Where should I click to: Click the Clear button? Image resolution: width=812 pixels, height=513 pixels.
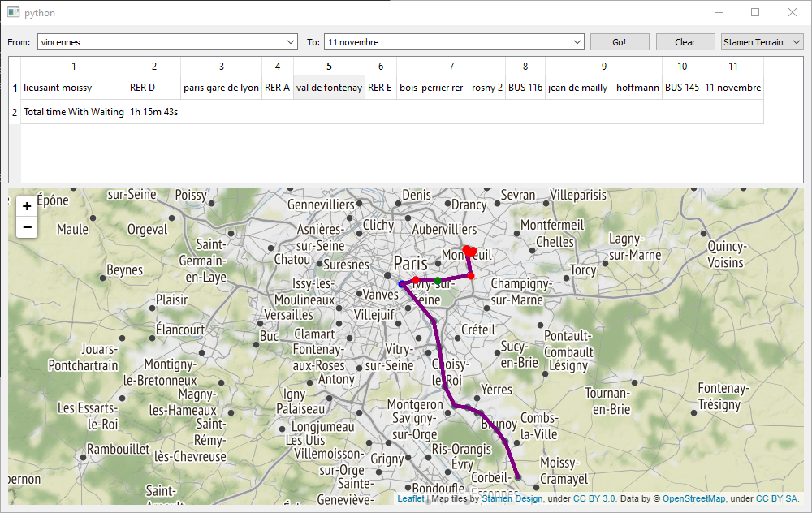point(685,42)
